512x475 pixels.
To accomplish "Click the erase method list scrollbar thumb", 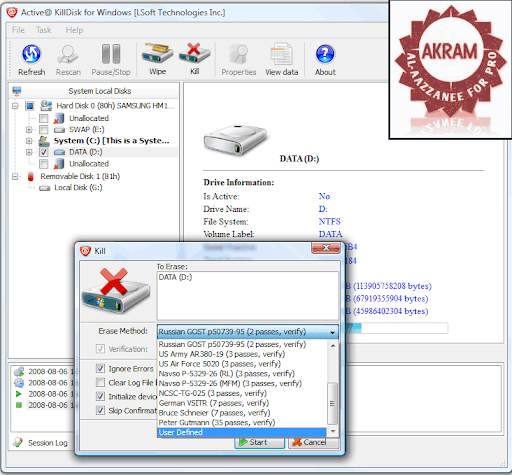I will click(x=332, y=403).
